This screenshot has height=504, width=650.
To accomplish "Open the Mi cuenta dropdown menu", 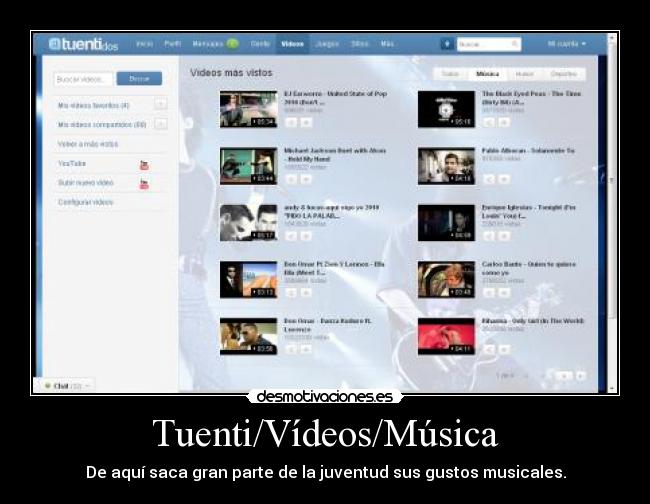I will click(567, 44).
